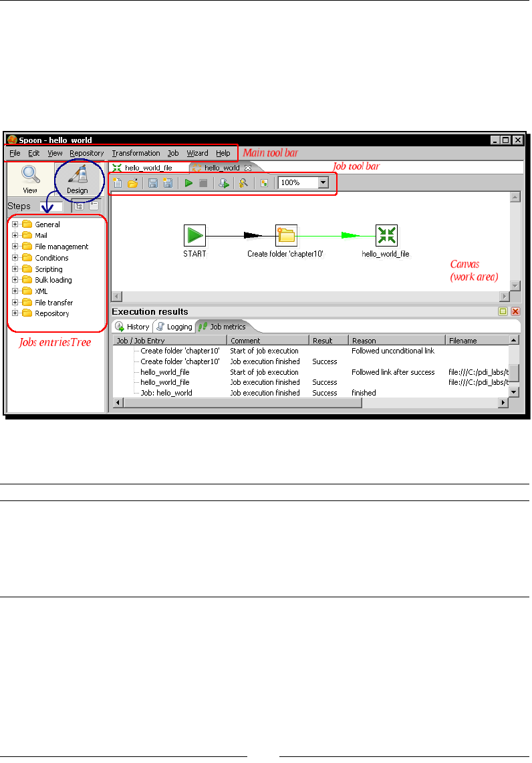Open the Edit menu
This screenshot has width=532, height=763.
point(33,153)
